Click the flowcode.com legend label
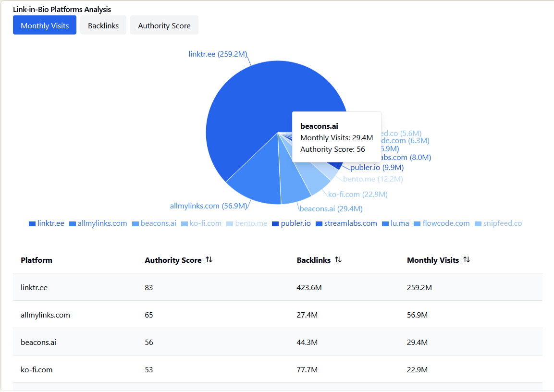This screenshot has width=554, height=392. click(446, 223)
